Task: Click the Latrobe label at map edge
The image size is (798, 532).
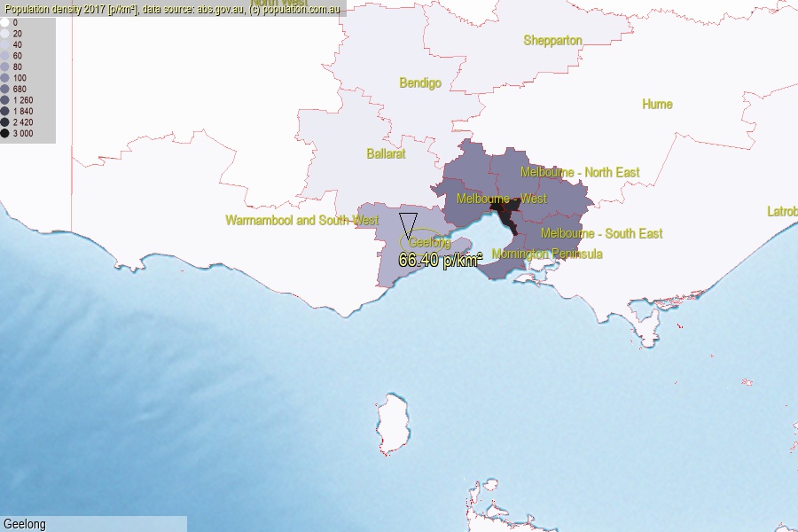Action: click(782, 211)
